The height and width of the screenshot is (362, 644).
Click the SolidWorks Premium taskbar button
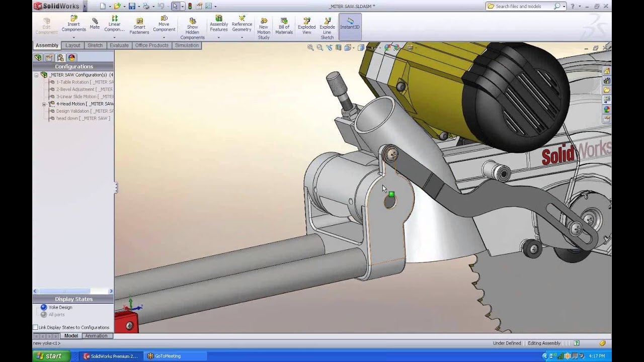click(x=111, y=356)
